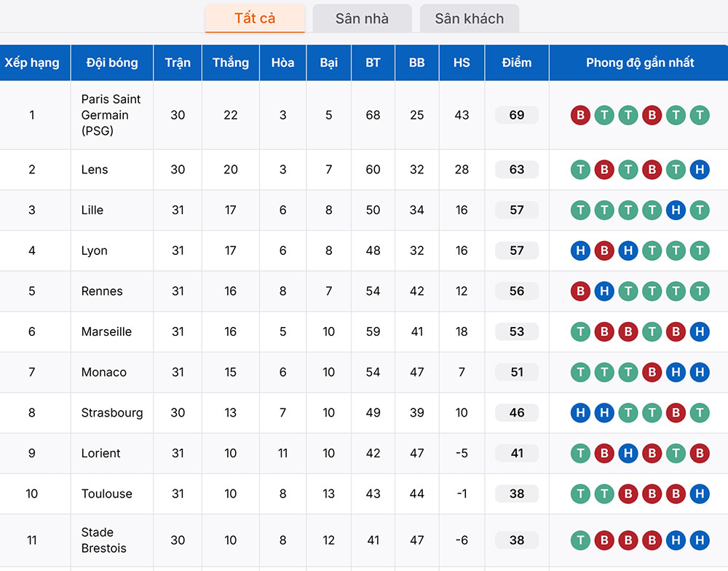Click PSG's first red B form badge
The image size is (728, 571).
pos(580,115)
